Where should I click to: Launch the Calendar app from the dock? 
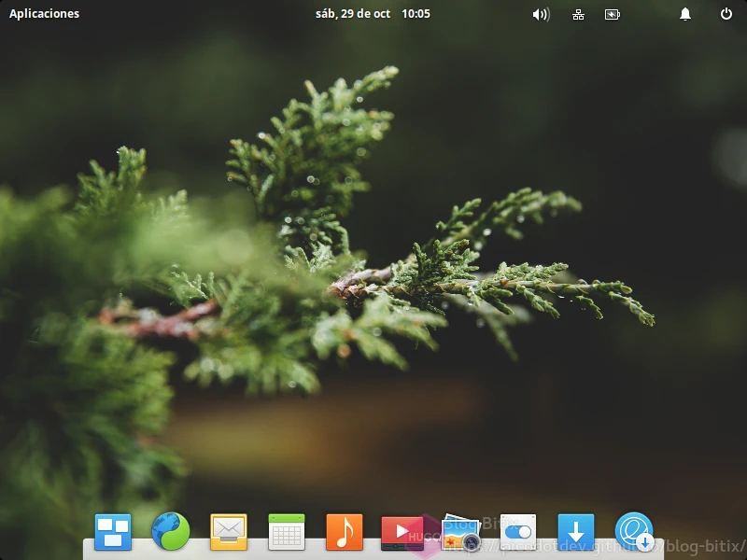tap(287, 532)
